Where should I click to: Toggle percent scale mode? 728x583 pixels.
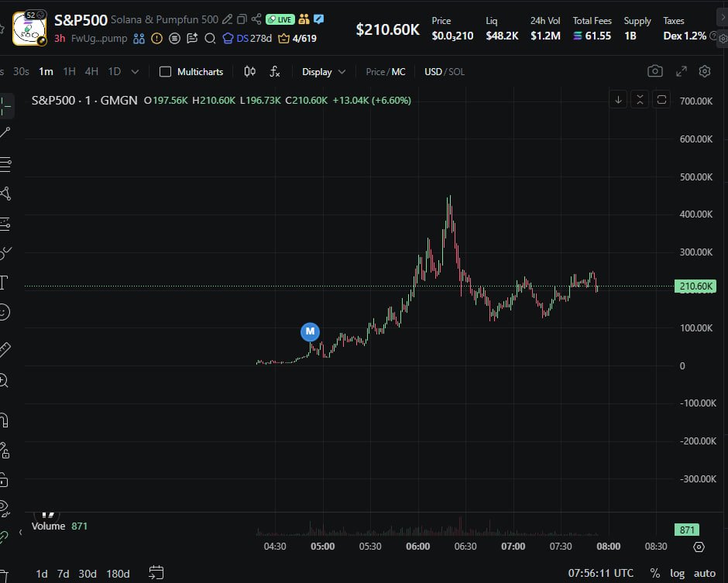click(x=654, y=573)
